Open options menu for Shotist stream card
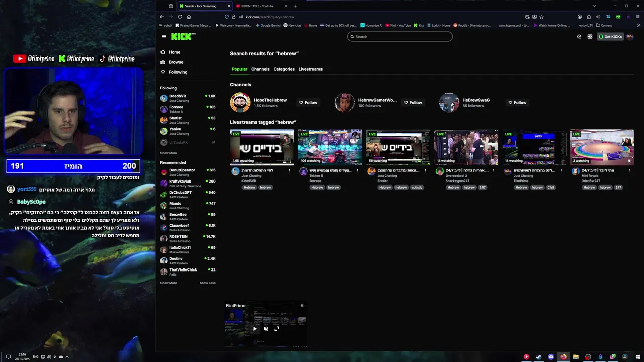Viewport: 644px width, 362px height. [x=426, y=170]
